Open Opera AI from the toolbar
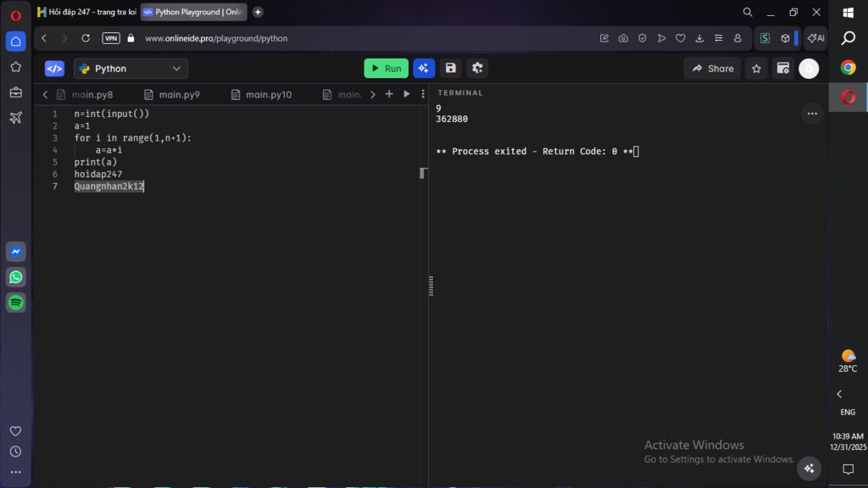 pos(815,38)
